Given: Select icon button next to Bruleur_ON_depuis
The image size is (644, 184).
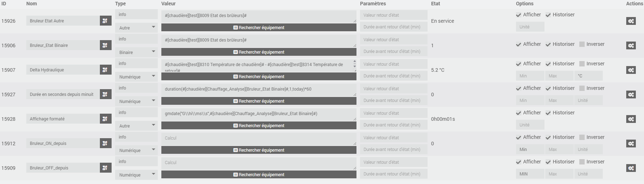Looking at the screenshot, I should pyautogui.click(x=106, y=144).
